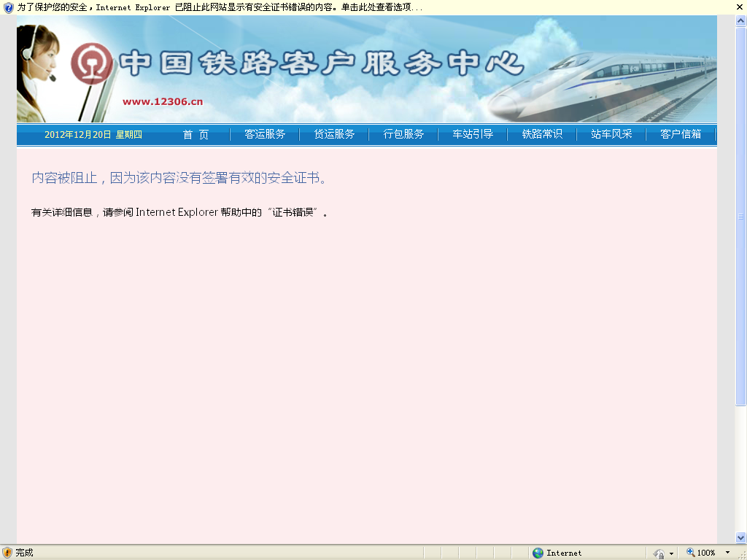
Task: Go to the 首页 home tab
Action: [x=196, y=134]
